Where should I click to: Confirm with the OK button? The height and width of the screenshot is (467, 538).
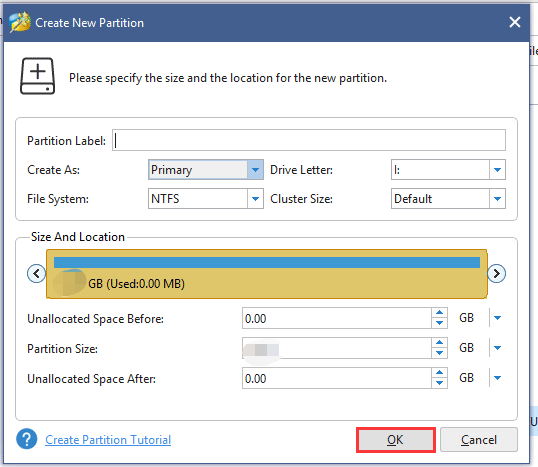click(396, 440)
